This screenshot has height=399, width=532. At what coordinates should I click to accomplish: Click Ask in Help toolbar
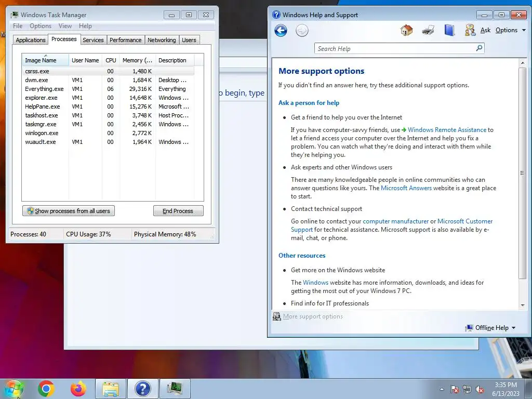(x=485, y=30)
